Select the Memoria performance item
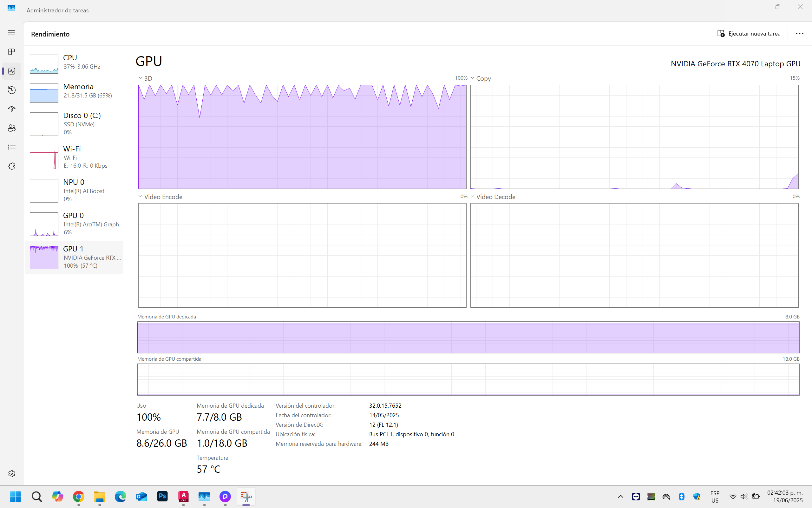The height and width of the screenshot is (508, 812). (x=74, y=92)
